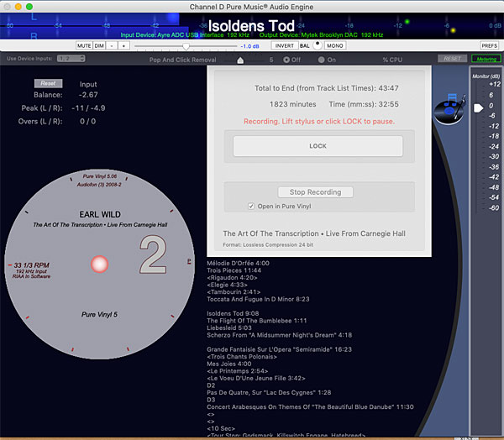
Task: Click track 'Mes Joies 4:00'
Action: click(229, 364)
